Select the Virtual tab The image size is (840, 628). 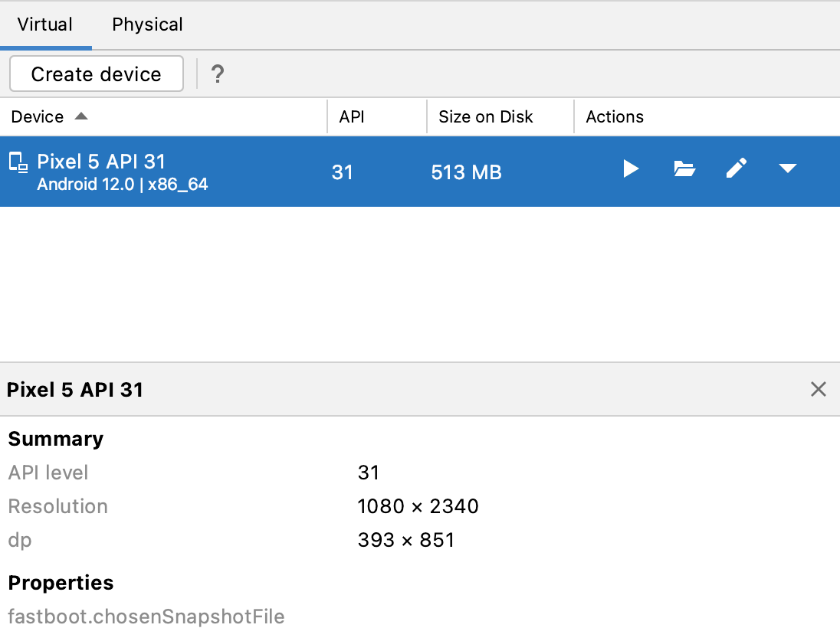click(x=45, y=25)
